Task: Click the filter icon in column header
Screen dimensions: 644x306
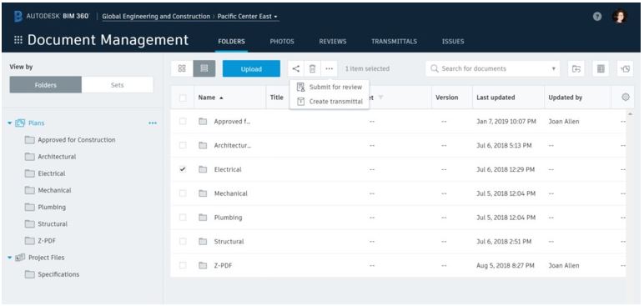Action: click(380, 98)
